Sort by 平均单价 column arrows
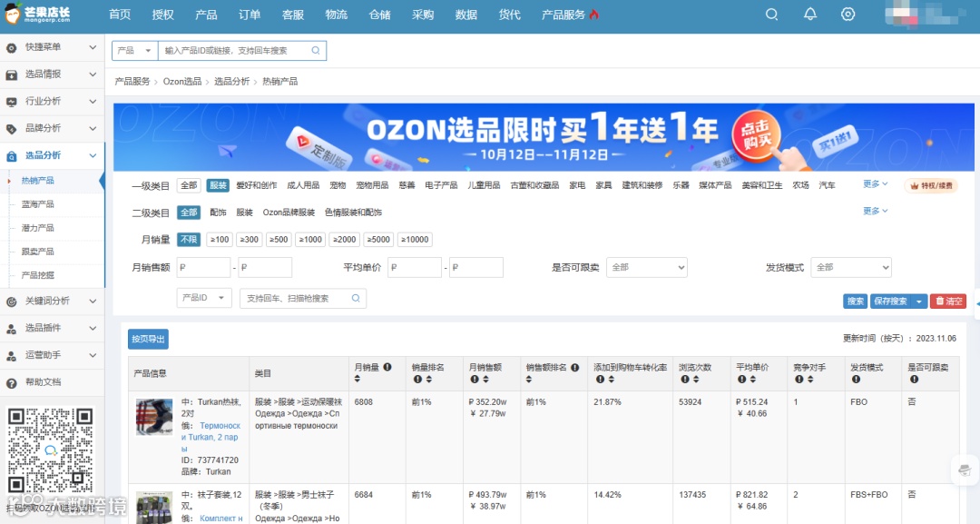 point(753,379)
